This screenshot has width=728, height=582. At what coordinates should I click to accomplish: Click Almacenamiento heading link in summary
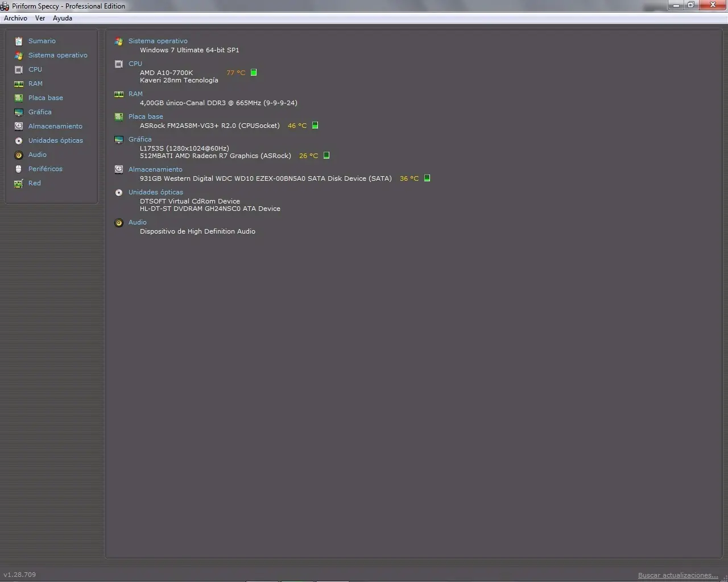pyautogui.click(x=155, y=169)
